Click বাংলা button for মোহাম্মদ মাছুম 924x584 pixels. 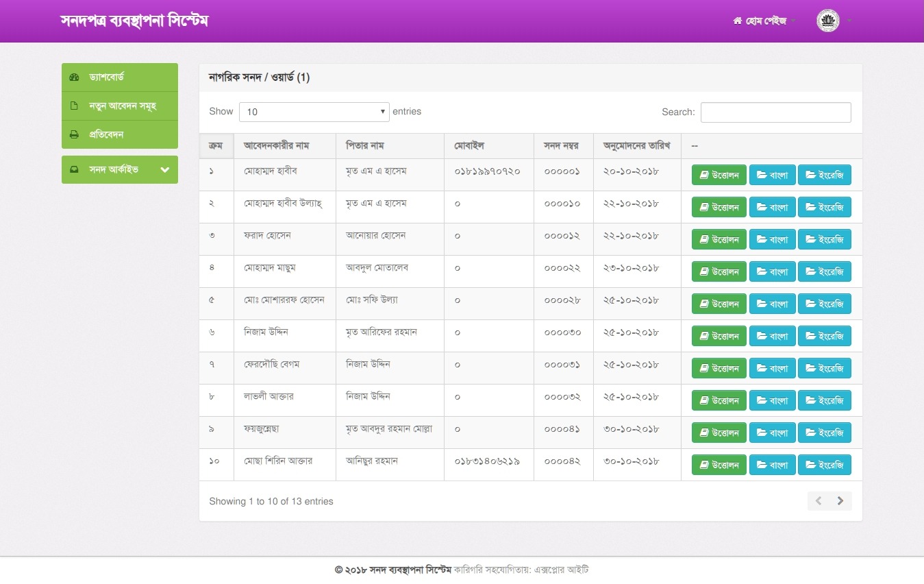pyautogui.click(x=773, y=271)
